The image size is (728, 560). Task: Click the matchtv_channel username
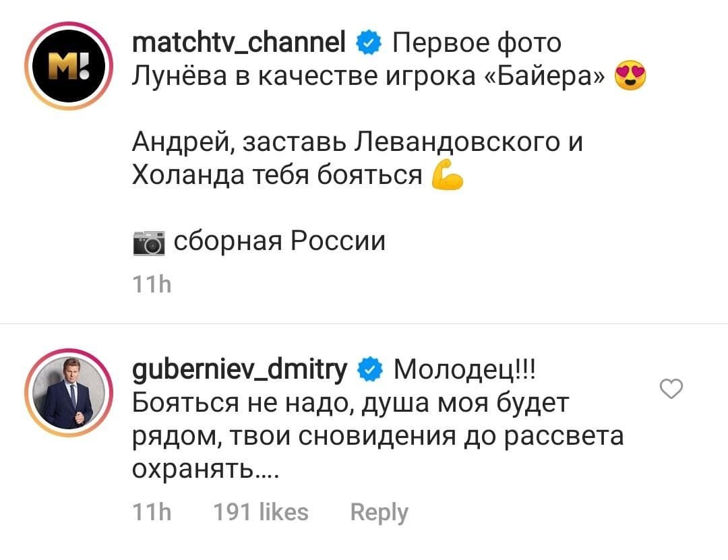pyautogui.click(x=240, y=44)
